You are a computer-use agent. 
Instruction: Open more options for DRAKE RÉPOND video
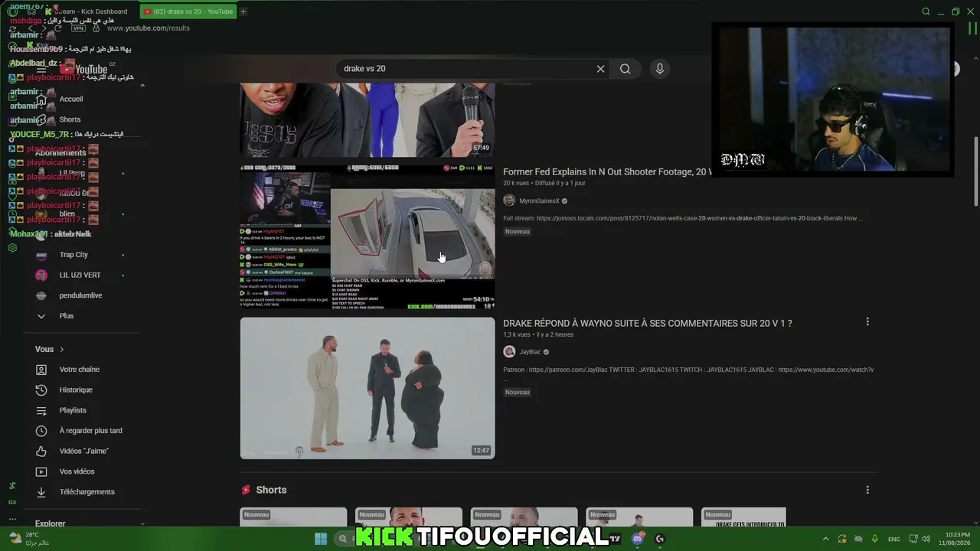pos(867,322)
